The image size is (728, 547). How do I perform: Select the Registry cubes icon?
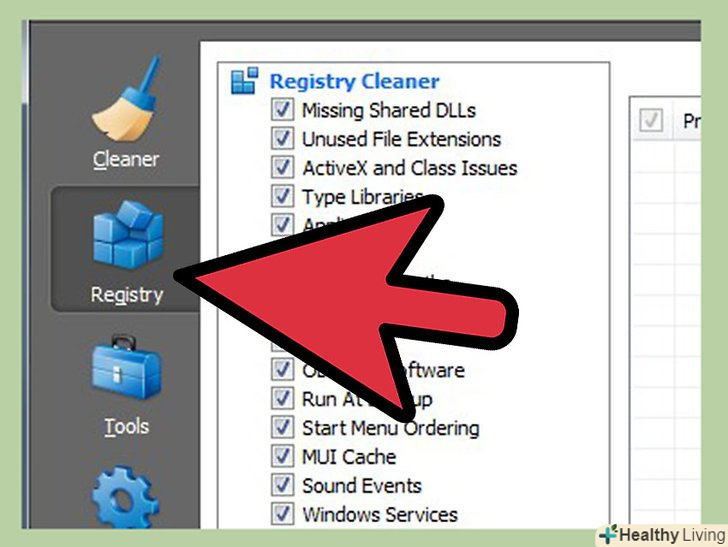tap(128, 234)
